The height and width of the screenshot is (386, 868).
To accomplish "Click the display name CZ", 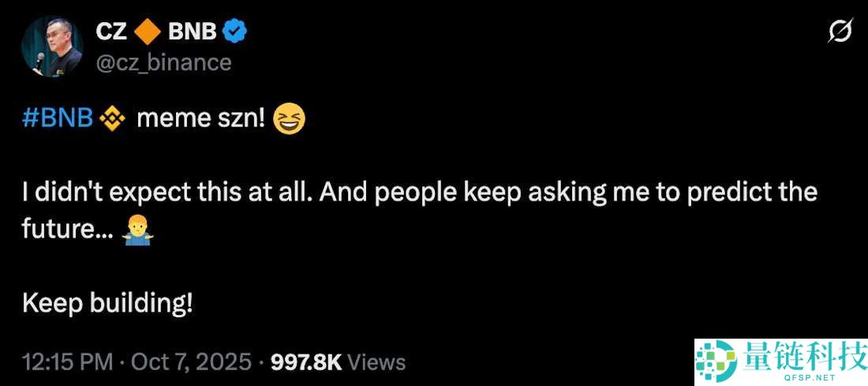I will pos(111,32).
